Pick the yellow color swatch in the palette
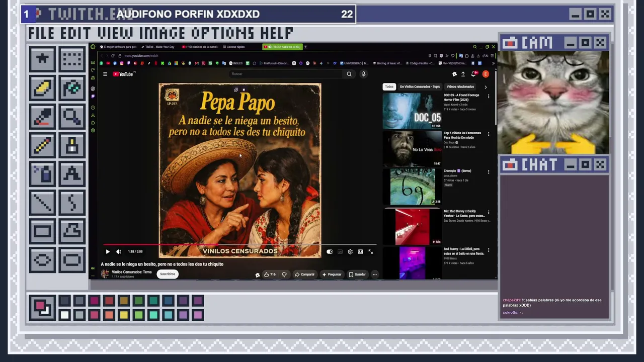Screen dimensions: 644x362 point(124,315)
